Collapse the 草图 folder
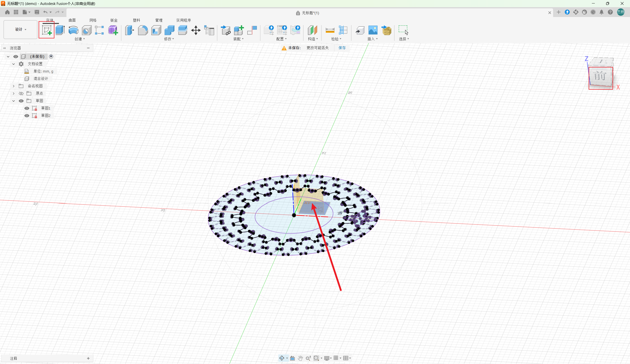The image size is (630, 364). click(x=14, y=101)
